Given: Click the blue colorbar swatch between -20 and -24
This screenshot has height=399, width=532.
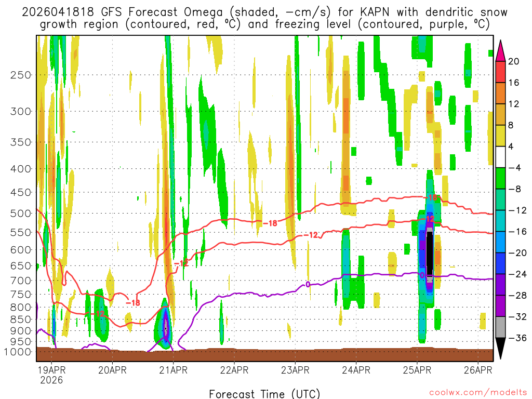Looking at the screenshot, I should [x=500, y=263].
